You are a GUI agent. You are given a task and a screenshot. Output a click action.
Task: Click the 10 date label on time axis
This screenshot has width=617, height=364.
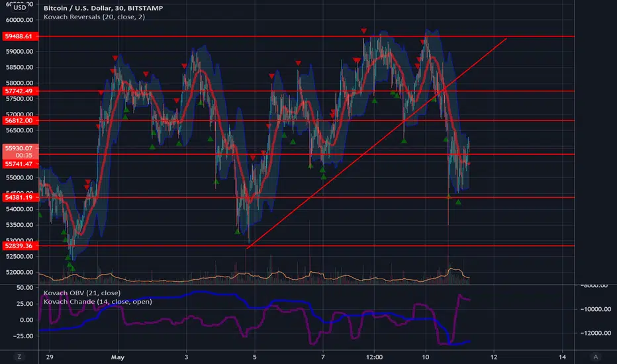[x=426, y=357]
